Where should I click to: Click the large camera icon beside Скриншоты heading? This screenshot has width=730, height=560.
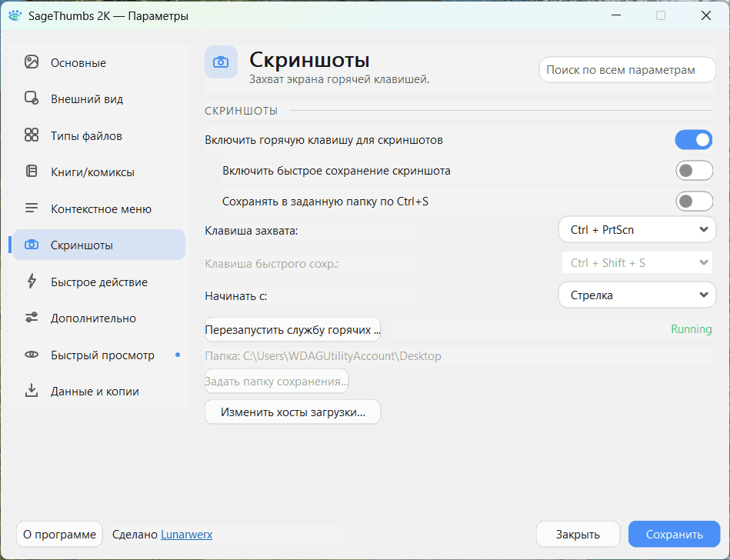(221, 62)
